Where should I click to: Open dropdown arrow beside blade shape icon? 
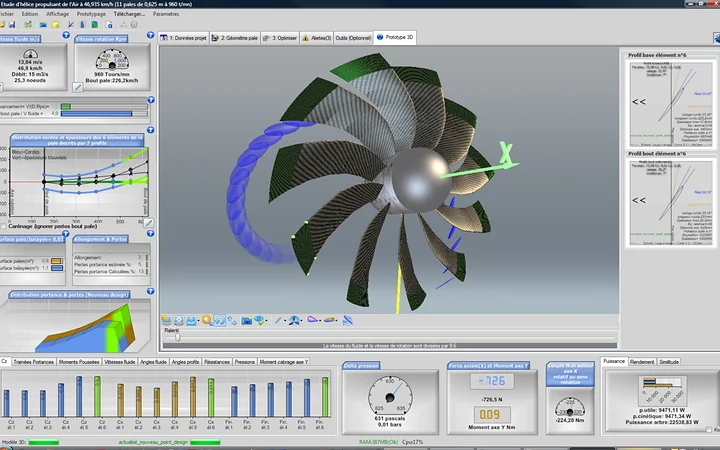[336, 321]
